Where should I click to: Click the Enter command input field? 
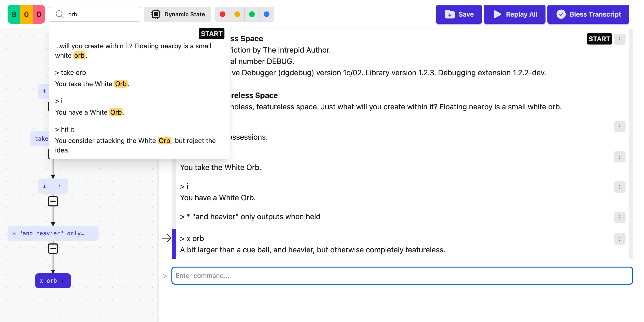click(x=402, y=276)
